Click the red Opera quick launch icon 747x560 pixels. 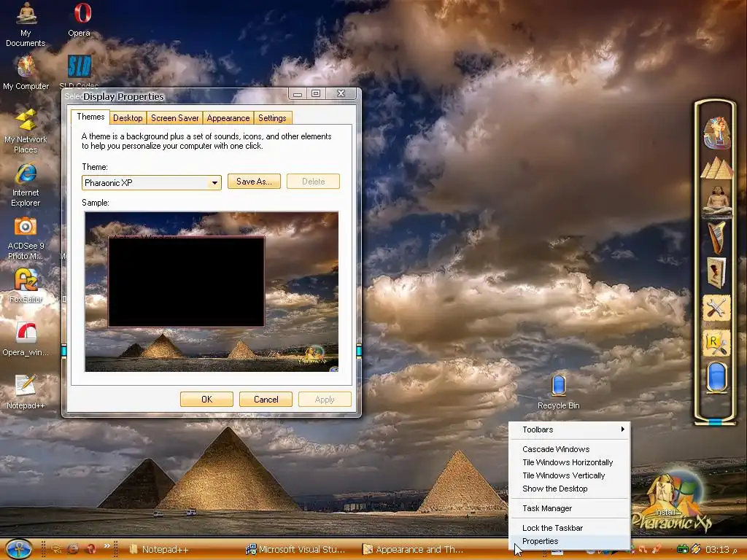(x=90, y=549)
